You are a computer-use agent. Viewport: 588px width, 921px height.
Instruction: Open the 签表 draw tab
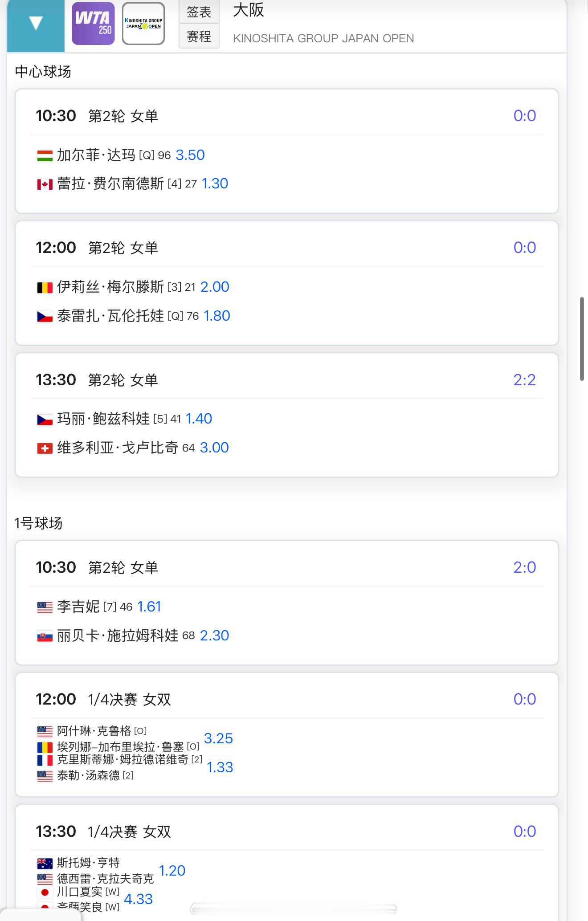point(199,12)
